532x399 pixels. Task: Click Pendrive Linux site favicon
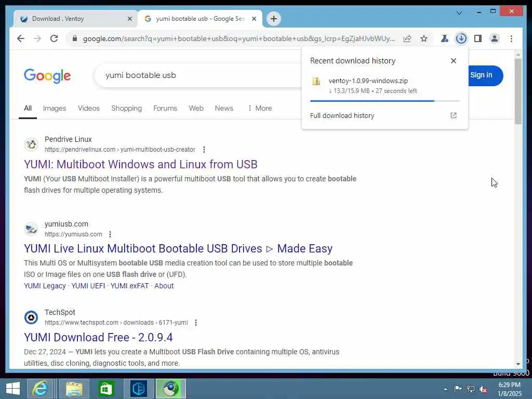coord(31,144)
